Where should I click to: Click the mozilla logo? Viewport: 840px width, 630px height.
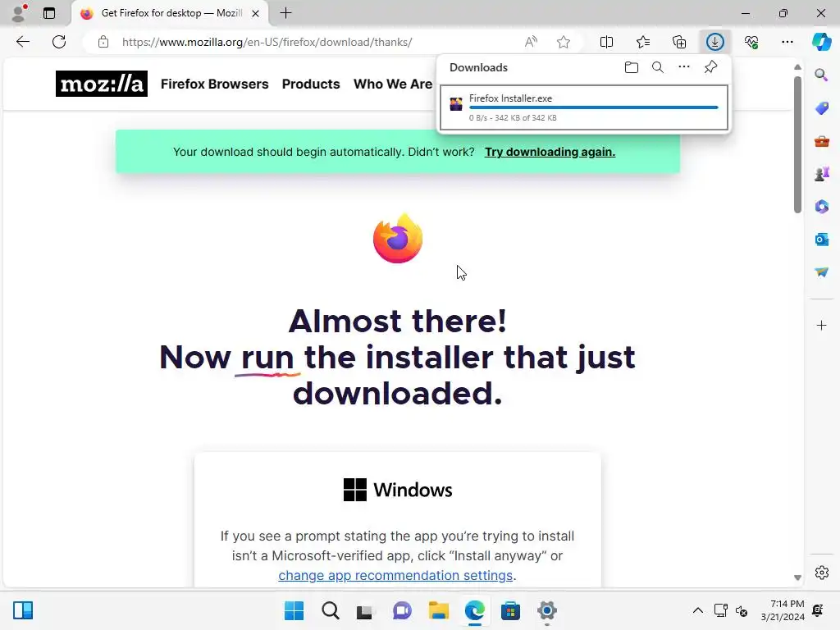click(102, 84)
